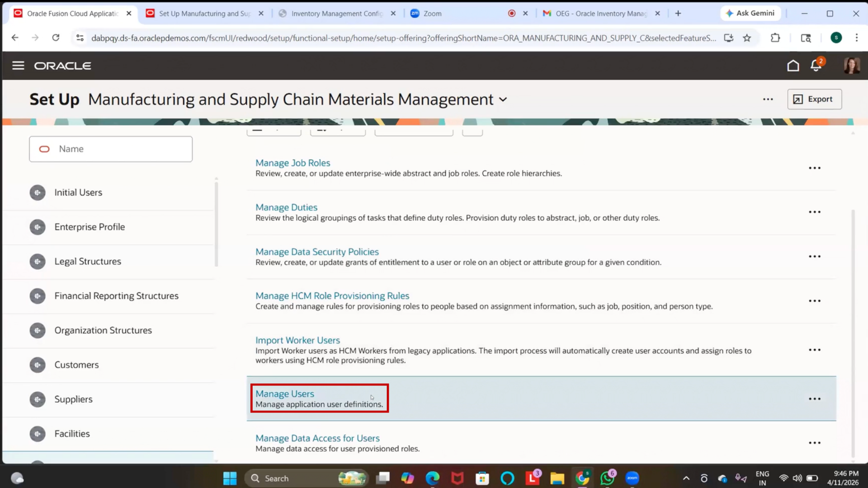Screen dimensions: 868x488
Task: Open the notifications bell
Action: coord(816,66)
